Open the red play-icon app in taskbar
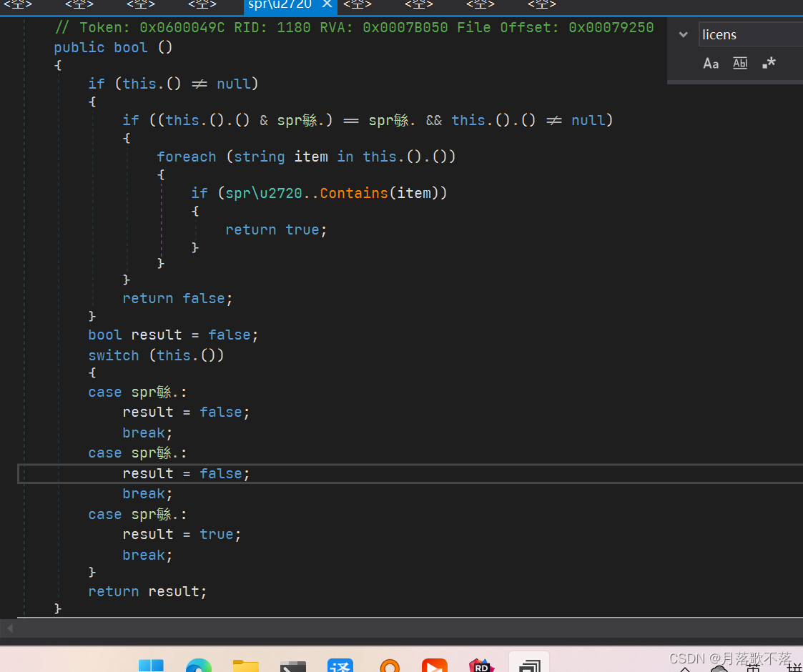This screenshot has height=672, width=803. (435, 666)
